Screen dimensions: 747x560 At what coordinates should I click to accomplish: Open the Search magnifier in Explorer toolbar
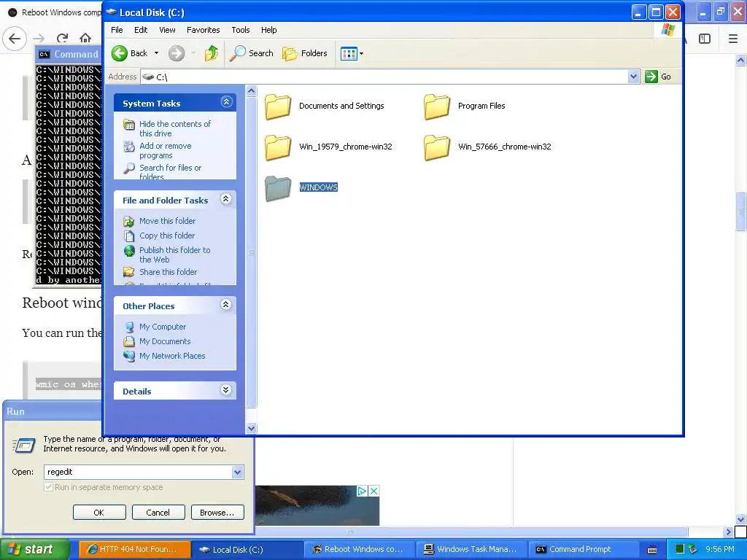tap(237, 53)
